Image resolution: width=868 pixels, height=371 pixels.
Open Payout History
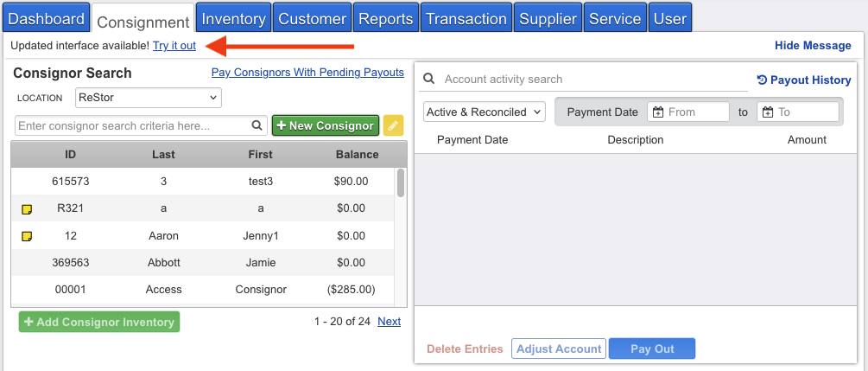(x=804, y=80)
